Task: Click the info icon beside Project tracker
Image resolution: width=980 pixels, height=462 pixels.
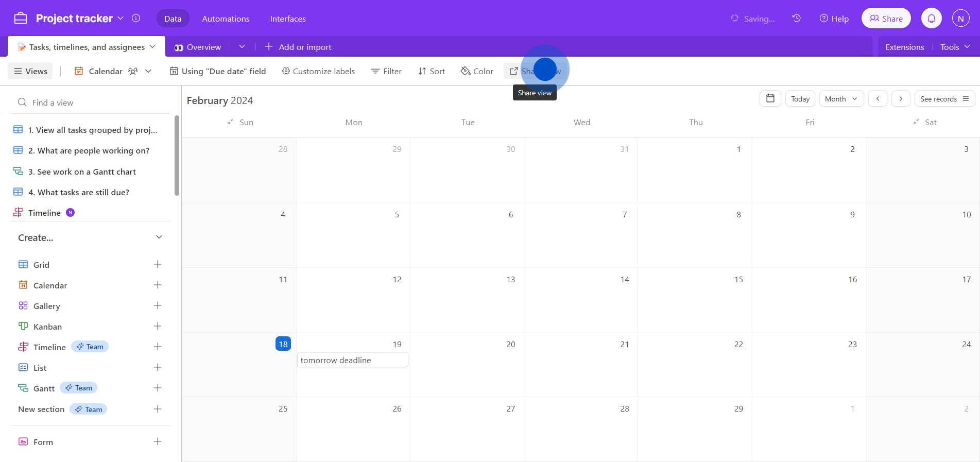Action: (x=136, y=19)
